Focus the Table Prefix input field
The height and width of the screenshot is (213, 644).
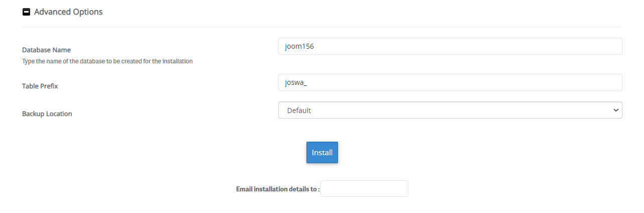[450, 82]
